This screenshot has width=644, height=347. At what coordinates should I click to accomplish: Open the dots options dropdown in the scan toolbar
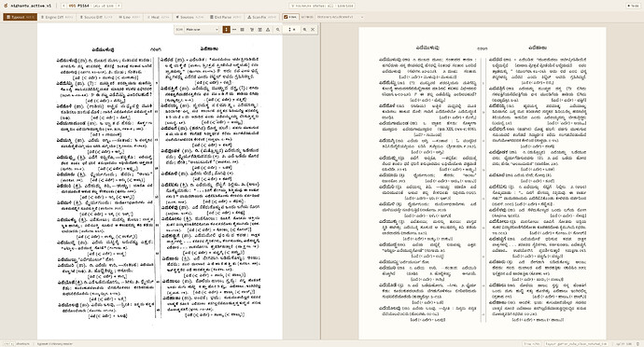point(291,30)
